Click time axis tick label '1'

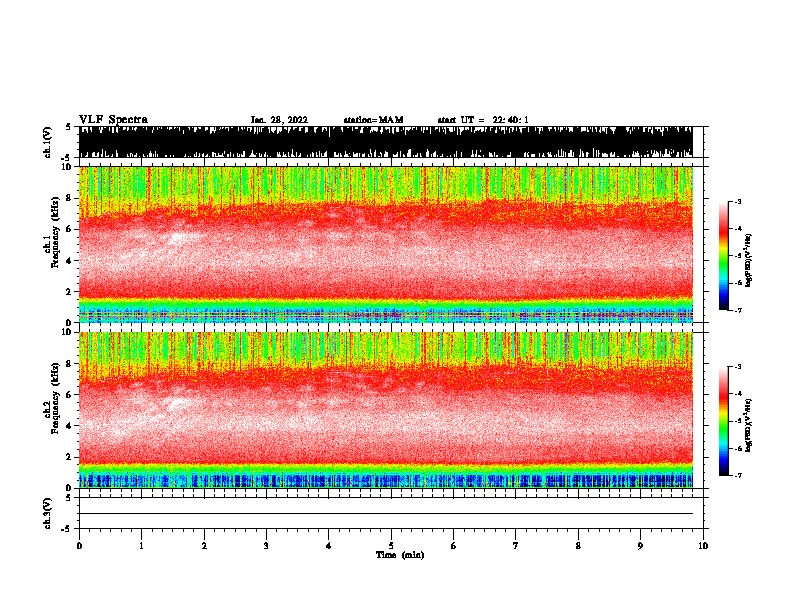coord(141,546)
